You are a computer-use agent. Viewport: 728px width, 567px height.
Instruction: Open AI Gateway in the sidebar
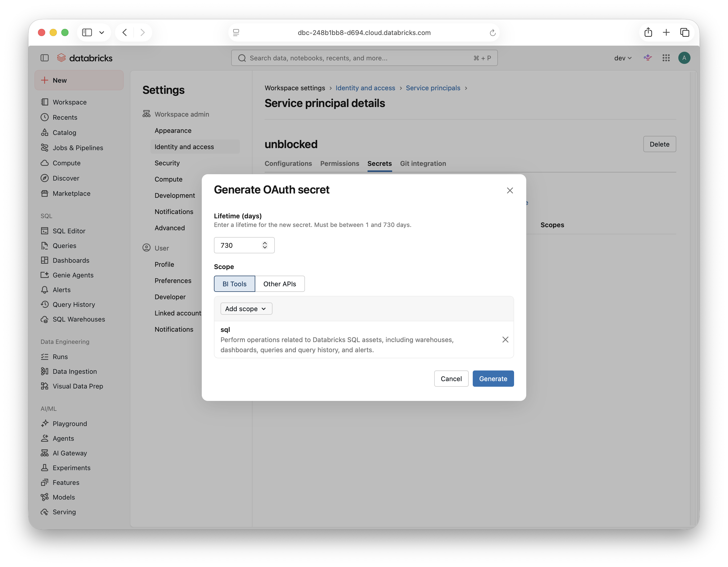pos(70,453)
